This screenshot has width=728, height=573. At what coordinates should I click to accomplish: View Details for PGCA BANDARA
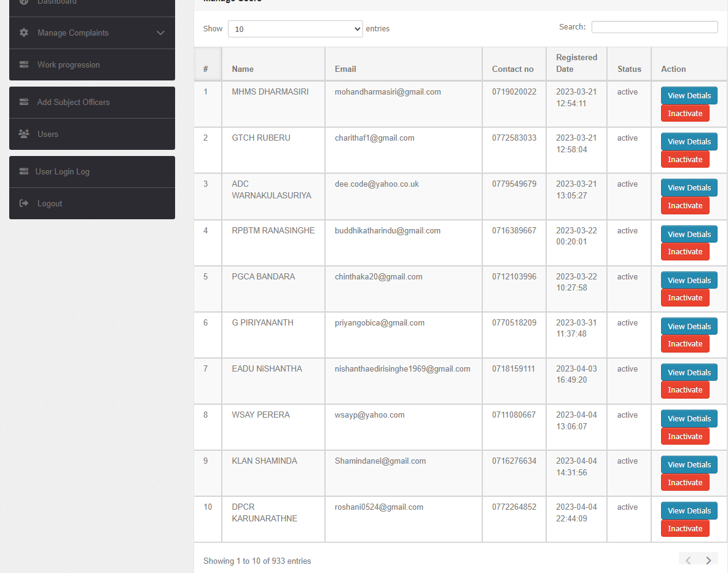tap(689, 280)
